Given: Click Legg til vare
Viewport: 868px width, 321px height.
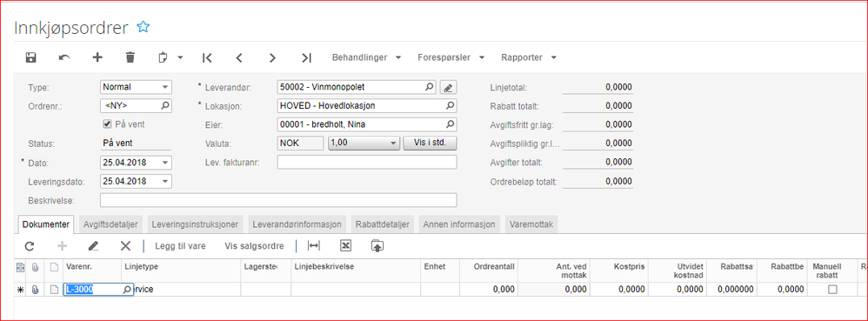Looking at the screenshot, I should (x=180, y=246).
